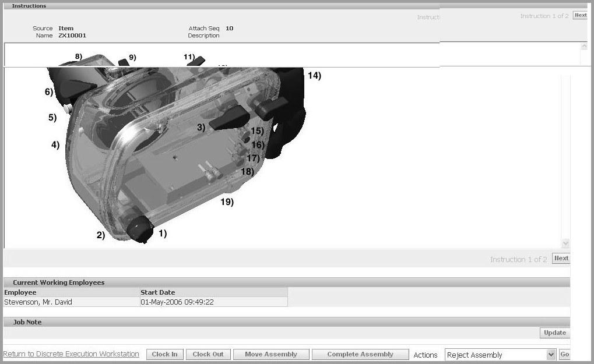Click the Go button beside Actions
594x364 pixels.
click(x=564, y=355)
